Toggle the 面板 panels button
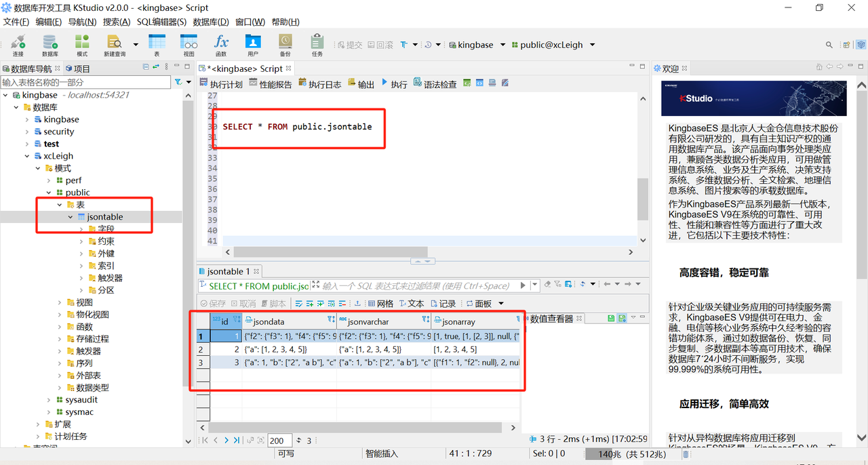Image resolution: width=868 pixels, height=465 pixels. click(x=479, y=304)
